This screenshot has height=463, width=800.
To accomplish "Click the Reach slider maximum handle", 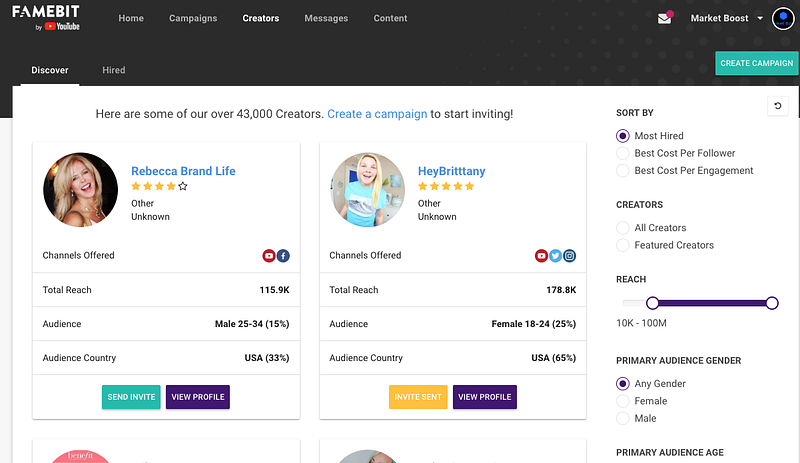I will pyautogui.click(x=772, y=303).
